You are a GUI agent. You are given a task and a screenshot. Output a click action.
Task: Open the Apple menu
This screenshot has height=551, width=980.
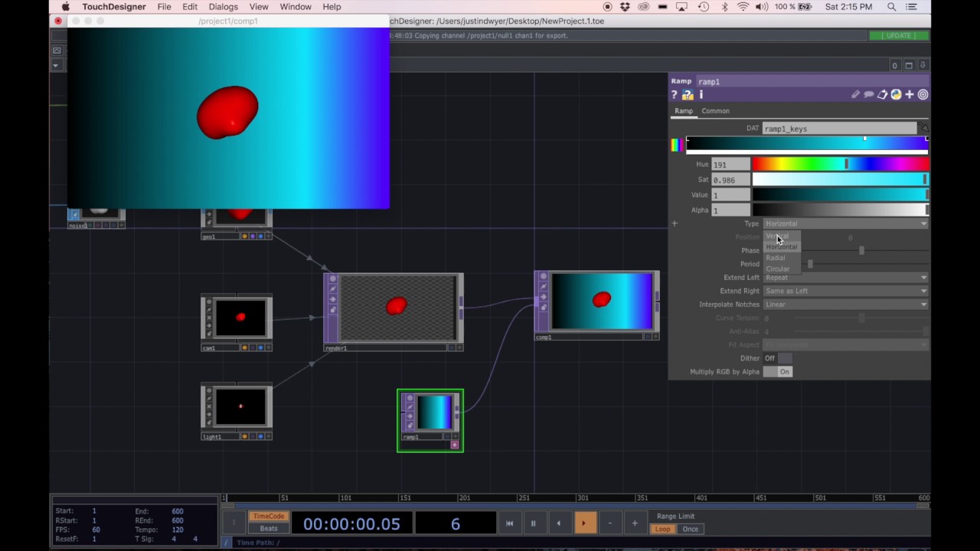[65, 7]
